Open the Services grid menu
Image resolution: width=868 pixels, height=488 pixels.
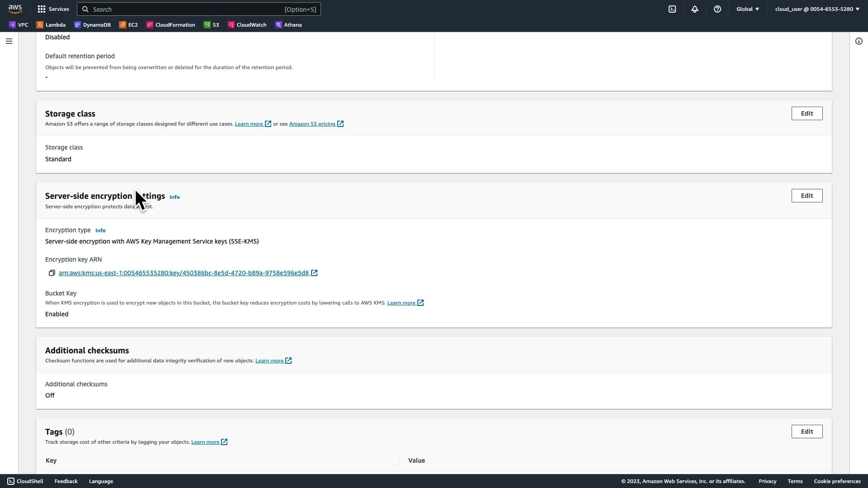coord(53,9)
